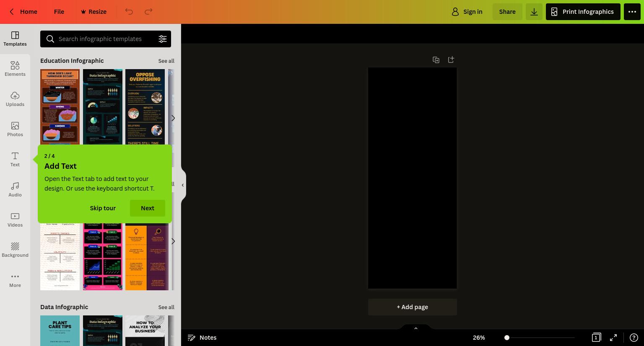Screen dimensions: 644x346
Task: Open the Background tab
Action: 15,250
